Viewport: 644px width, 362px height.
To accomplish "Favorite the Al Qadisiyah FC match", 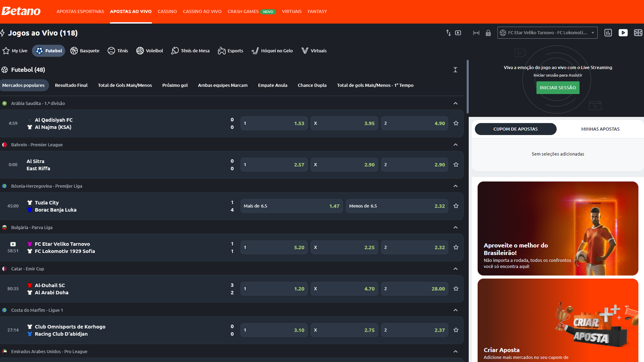I will click(x=456, y=123).
